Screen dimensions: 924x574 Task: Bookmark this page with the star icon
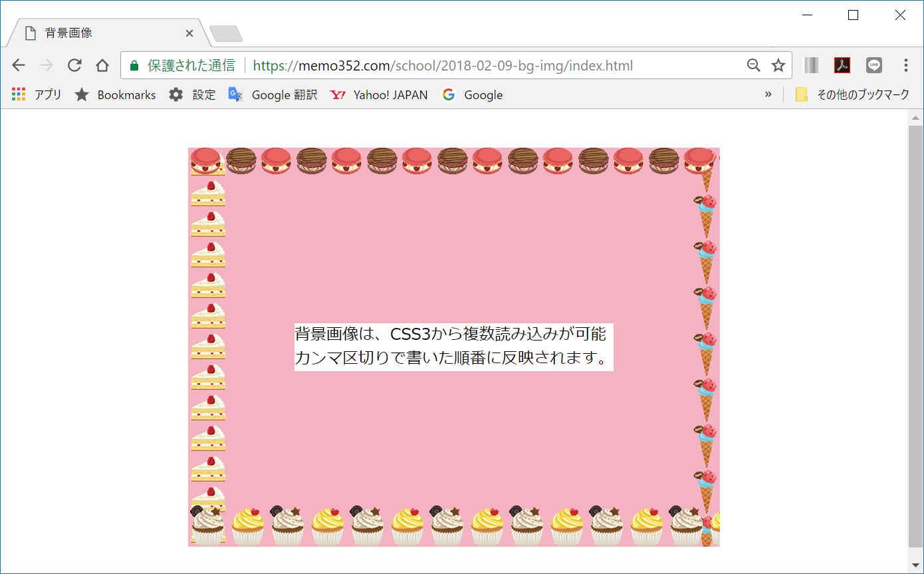point(778,65)
